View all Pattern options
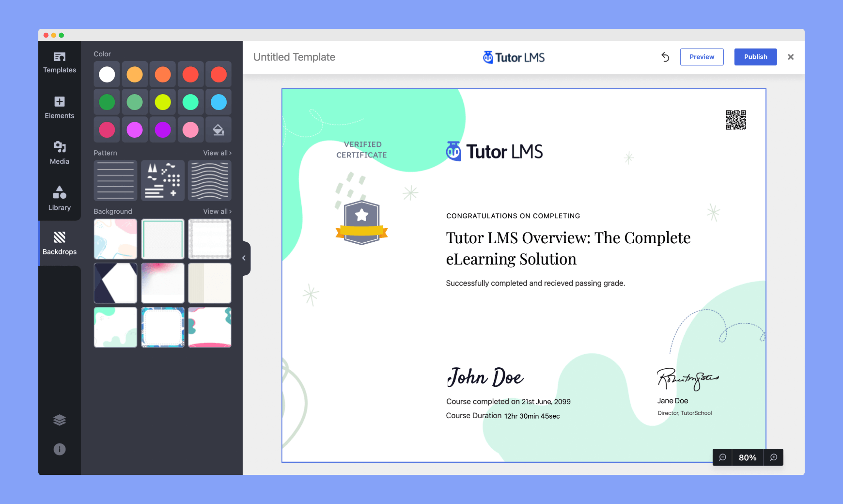This screenshot has width=843, height=504. 217,153
